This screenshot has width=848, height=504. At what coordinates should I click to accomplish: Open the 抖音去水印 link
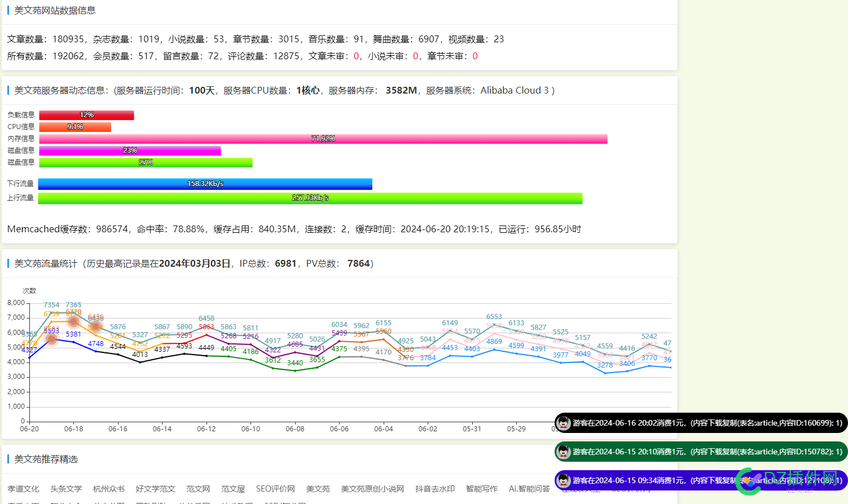tap(435, 489)
